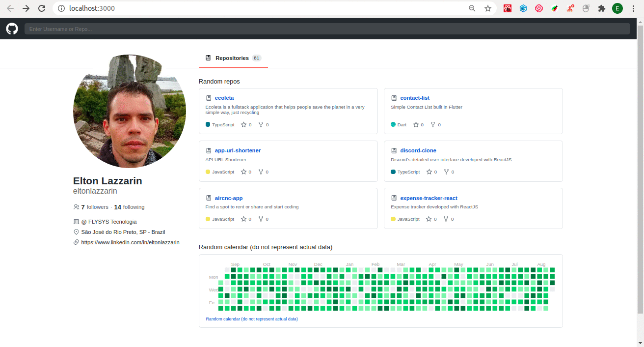Screen dimensions: 644x347
Task: Switch to the Repositories tab
Action: 233,58
